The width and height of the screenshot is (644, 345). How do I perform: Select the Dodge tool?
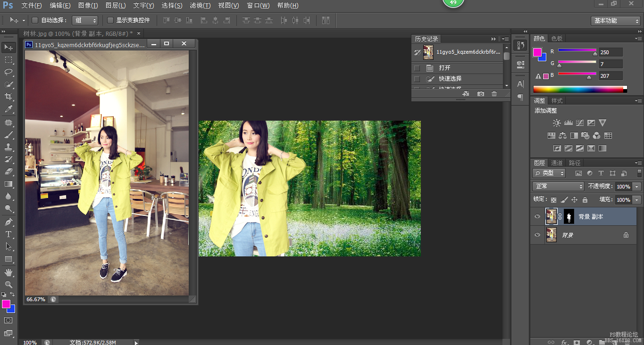[8, 208]
